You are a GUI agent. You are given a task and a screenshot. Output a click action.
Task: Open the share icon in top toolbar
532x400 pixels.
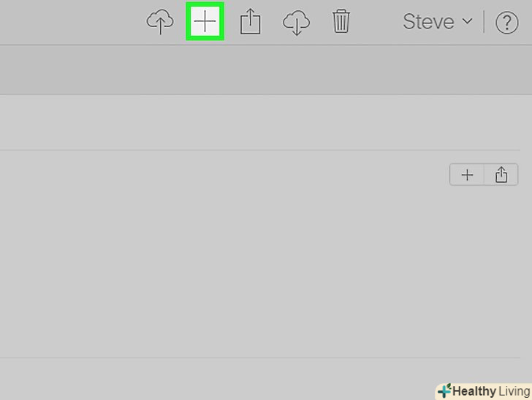[251, 22]
